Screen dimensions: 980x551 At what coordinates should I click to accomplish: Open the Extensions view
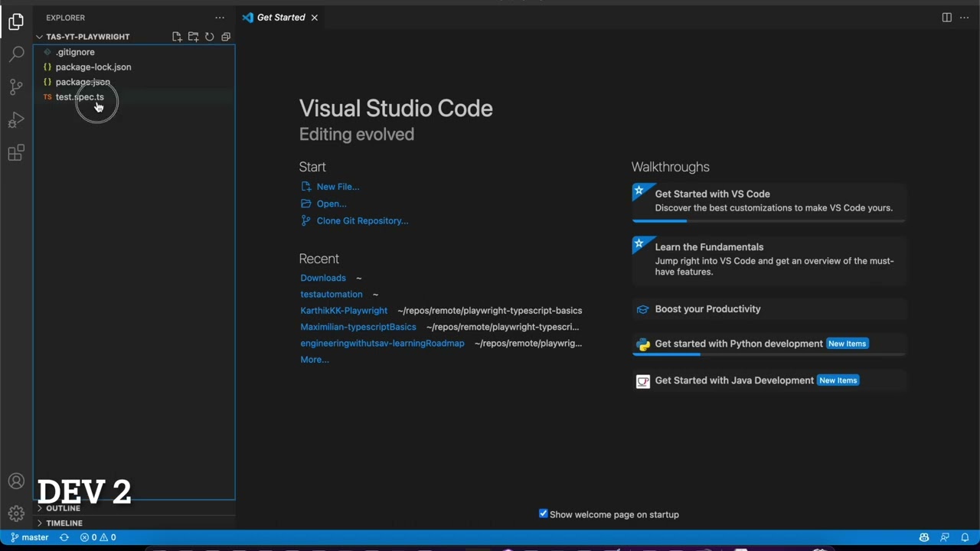[16, 153]
